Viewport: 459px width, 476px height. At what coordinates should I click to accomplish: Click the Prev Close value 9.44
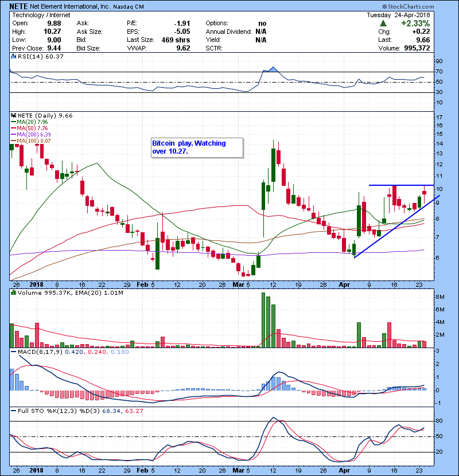[x=54, y=48]
